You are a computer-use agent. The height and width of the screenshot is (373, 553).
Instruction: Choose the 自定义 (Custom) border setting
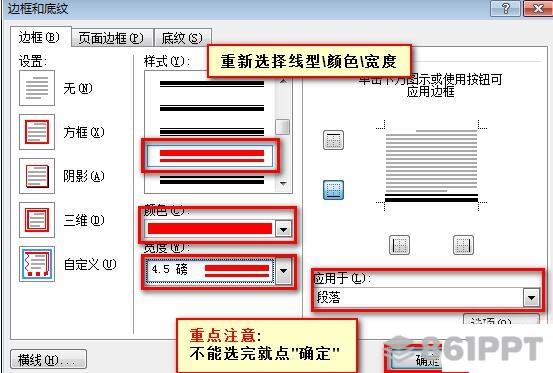click(x=37, y=264)
